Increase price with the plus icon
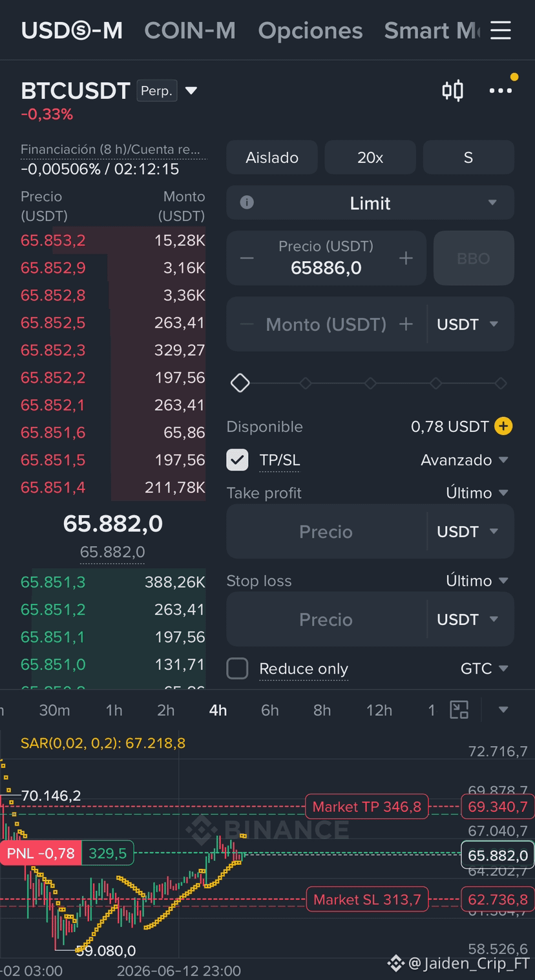535x980 pixels. click(406, 258)
